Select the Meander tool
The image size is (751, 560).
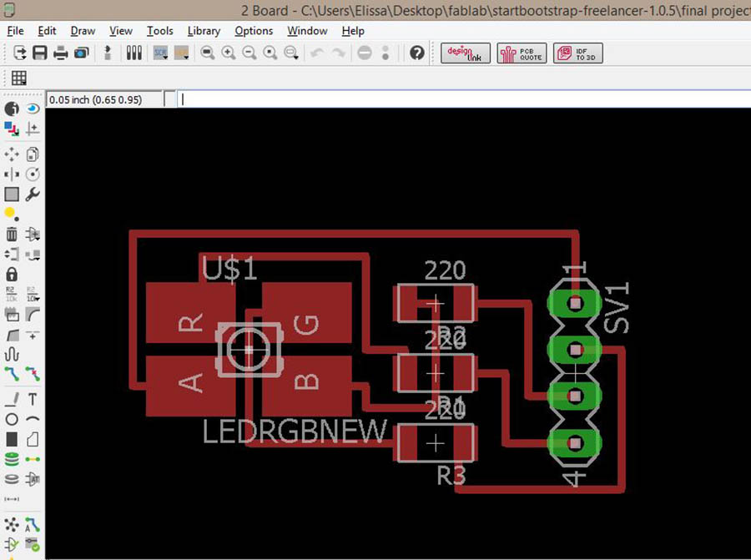[x=12, y=354]
